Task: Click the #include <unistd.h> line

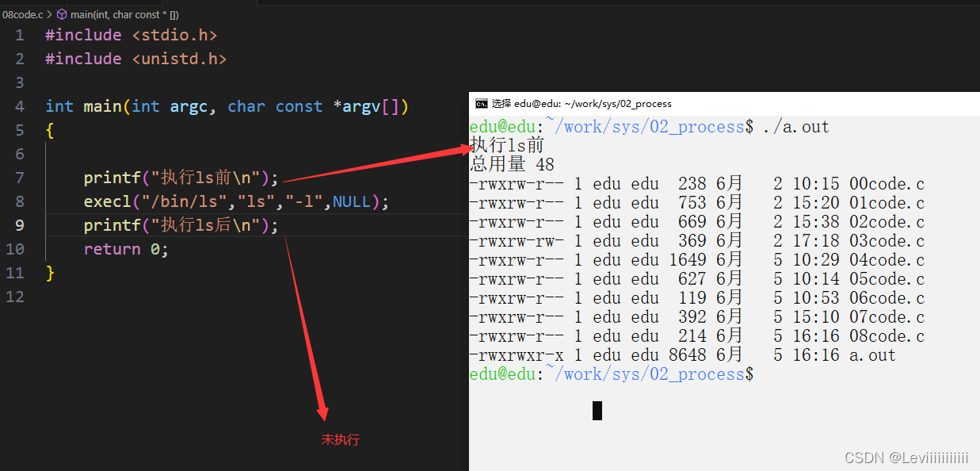Action: tap(136, 59)
